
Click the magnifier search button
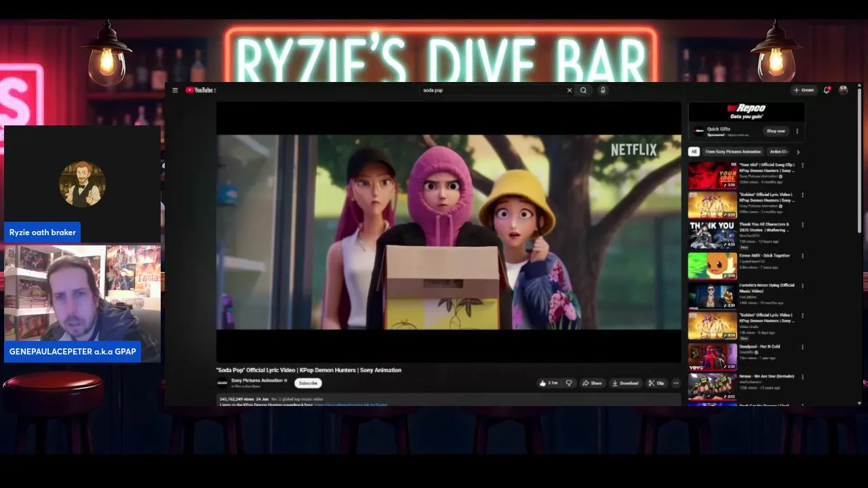click(x=583, y=90)
